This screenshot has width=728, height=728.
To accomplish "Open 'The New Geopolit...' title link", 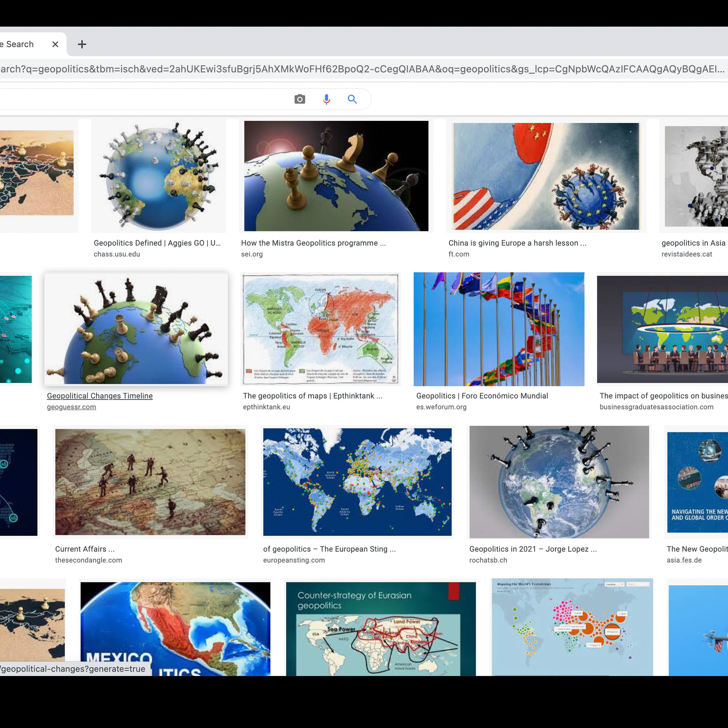I will pos(697,549).
